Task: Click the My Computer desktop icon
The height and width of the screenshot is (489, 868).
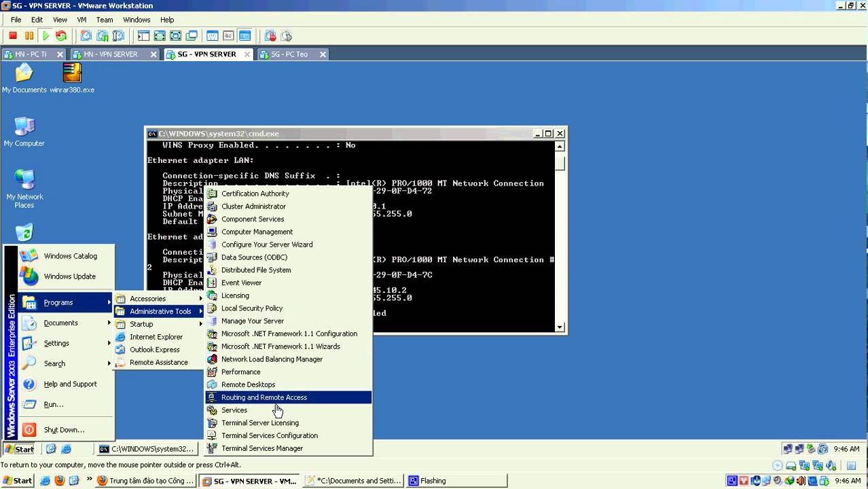Action: click(x=24, y=132)
